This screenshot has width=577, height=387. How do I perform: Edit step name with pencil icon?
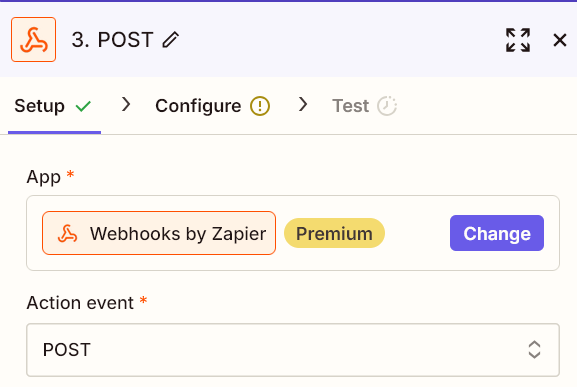coord(171,40)
